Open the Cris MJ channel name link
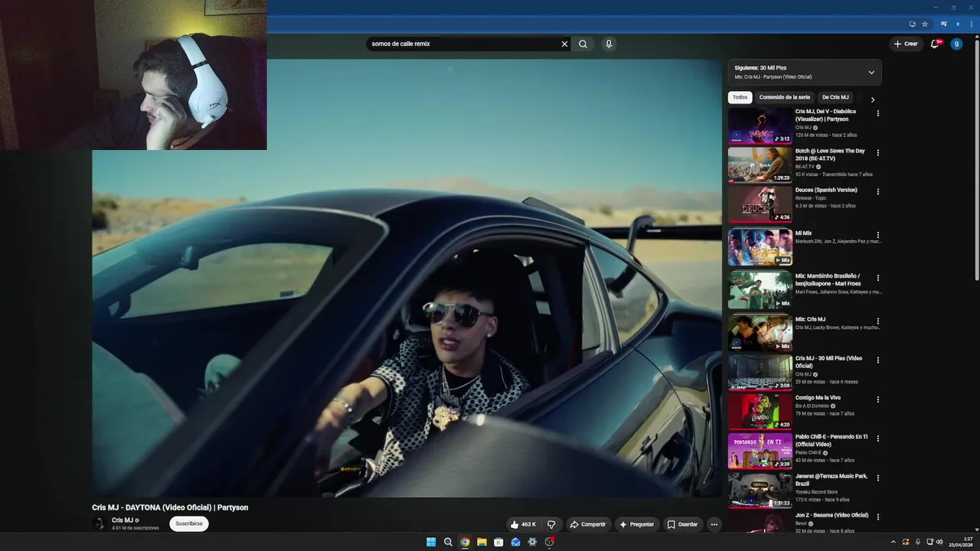 (122, 520)
